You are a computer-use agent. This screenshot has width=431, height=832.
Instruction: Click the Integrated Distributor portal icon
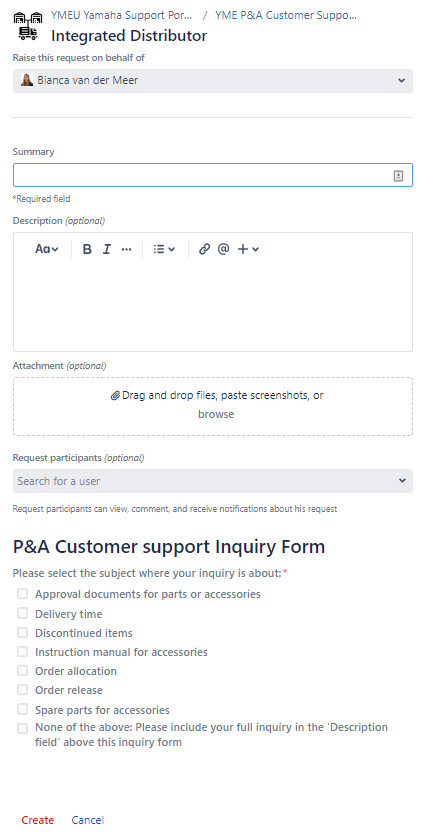28,26
